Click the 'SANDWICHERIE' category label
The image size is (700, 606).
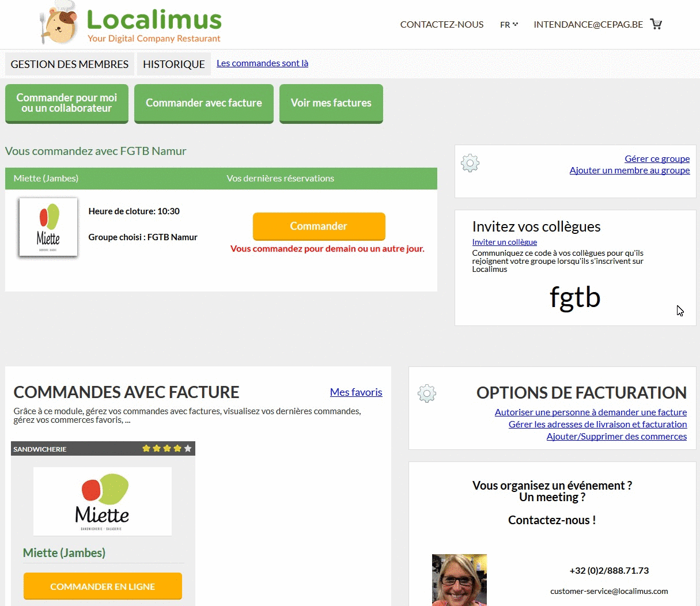40,449
